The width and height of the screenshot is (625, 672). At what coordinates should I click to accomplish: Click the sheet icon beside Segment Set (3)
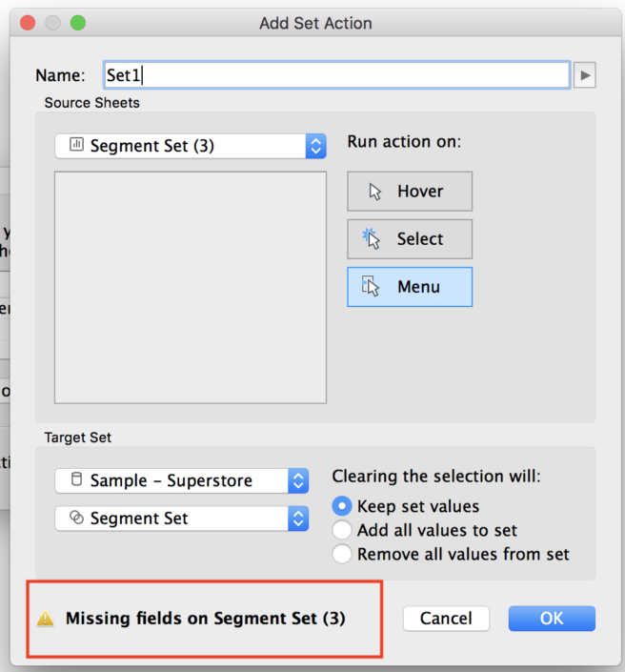coord(75,146)
